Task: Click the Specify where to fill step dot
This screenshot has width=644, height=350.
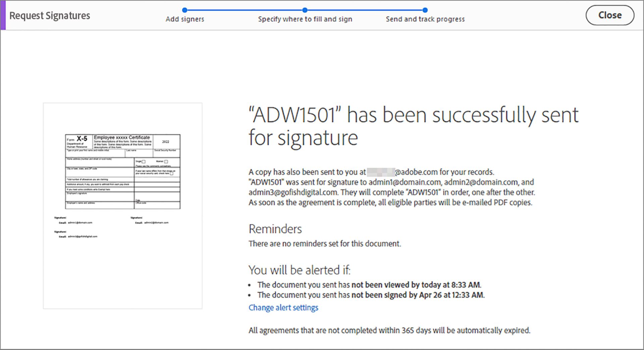Action: [x=305, y=10]
